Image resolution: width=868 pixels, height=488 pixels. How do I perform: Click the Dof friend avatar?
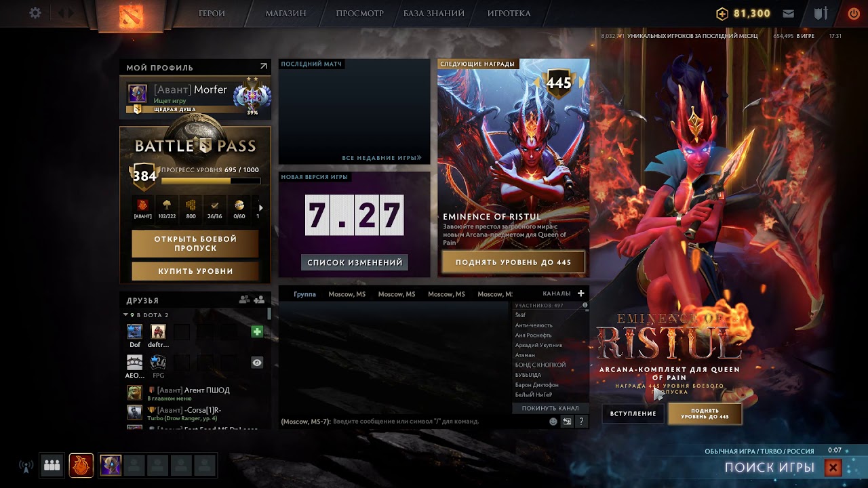pos(135,331)
